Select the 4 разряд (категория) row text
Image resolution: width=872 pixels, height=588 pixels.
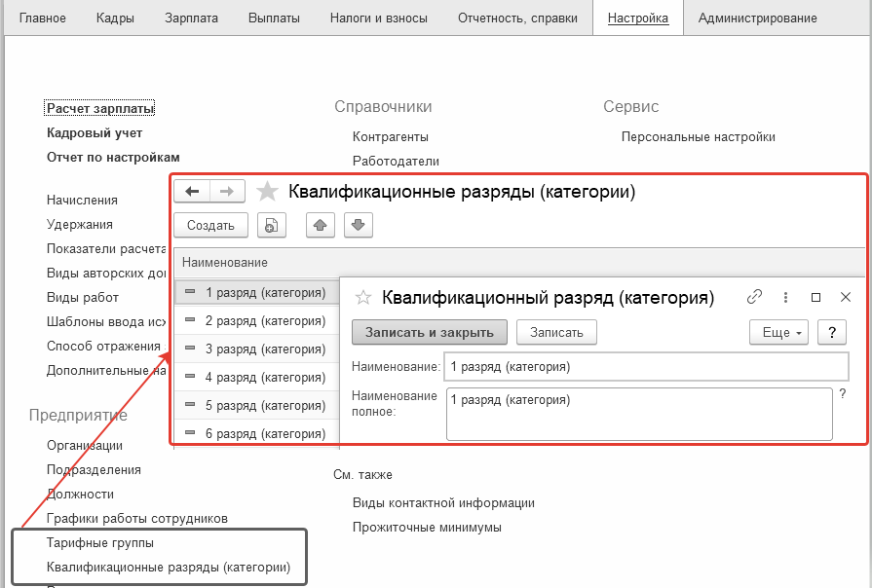(x=265, y=378)
